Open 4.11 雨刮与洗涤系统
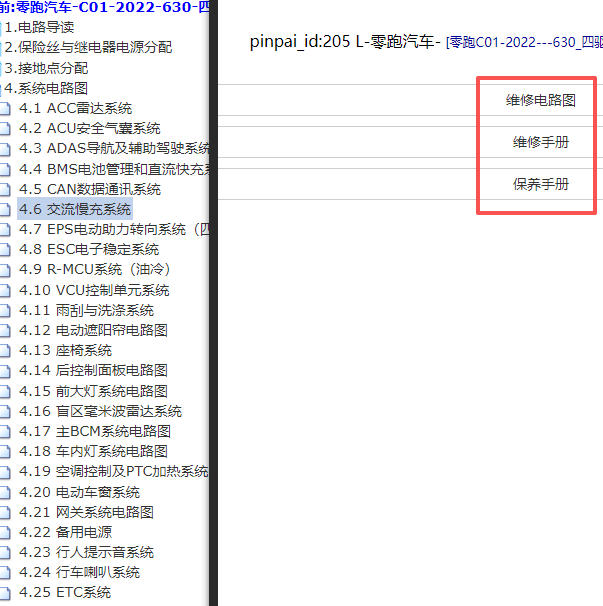 tap(86, 310)
